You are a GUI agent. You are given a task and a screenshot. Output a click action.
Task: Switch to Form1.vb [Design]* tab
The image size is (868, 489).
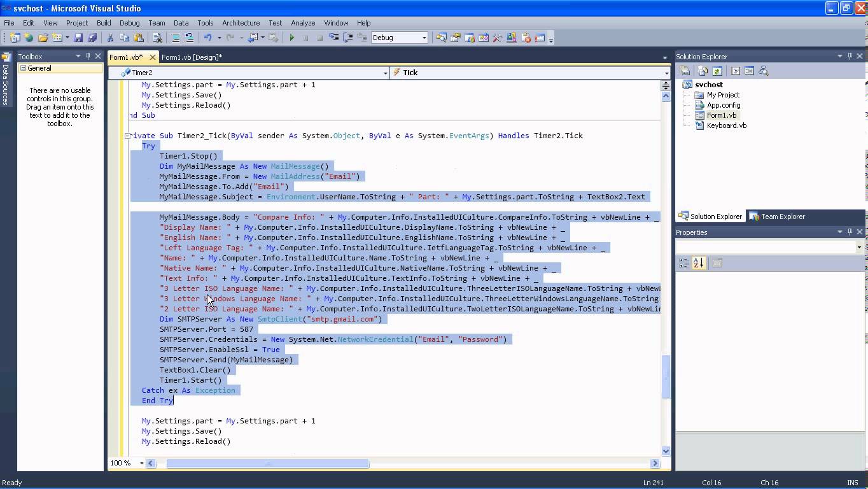click(x=192, y=57)
